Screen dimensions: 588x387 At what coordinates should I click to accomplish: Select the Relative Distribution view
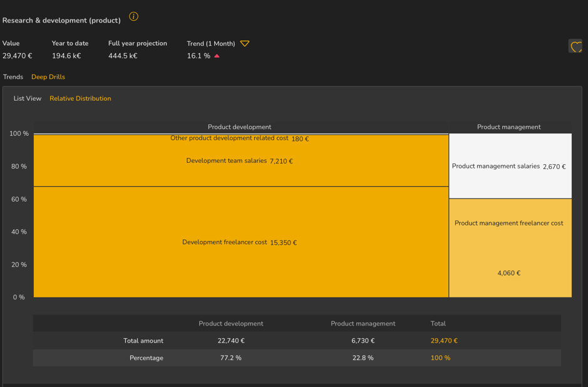(80, 98)
